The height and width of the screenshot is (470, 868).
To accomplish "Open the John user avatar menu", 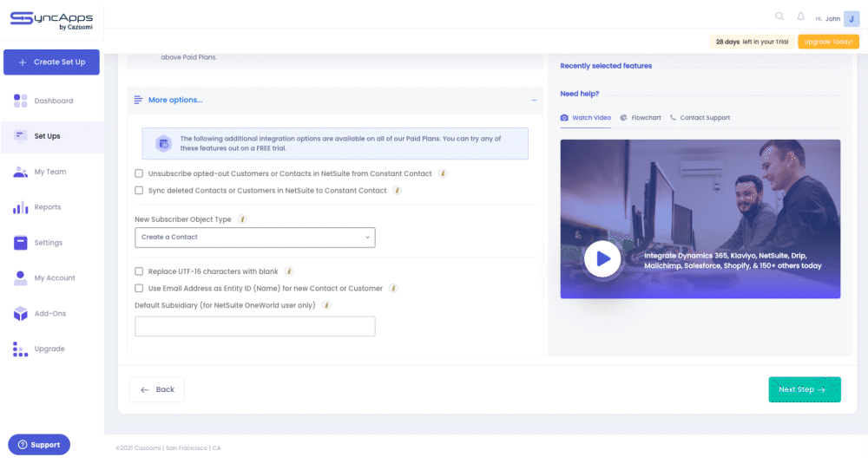I will click(852, 19).
